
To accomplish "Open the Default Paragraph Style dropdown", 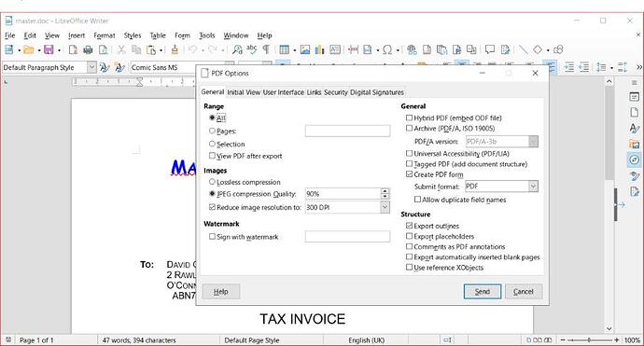I will 91,67.
